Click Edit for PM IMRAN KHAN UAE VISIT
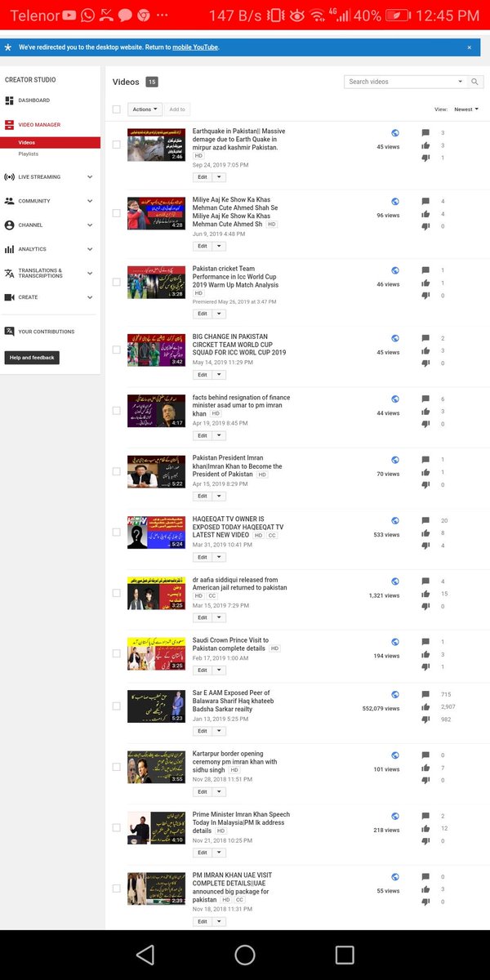490x980 pixels. [203, 921]
